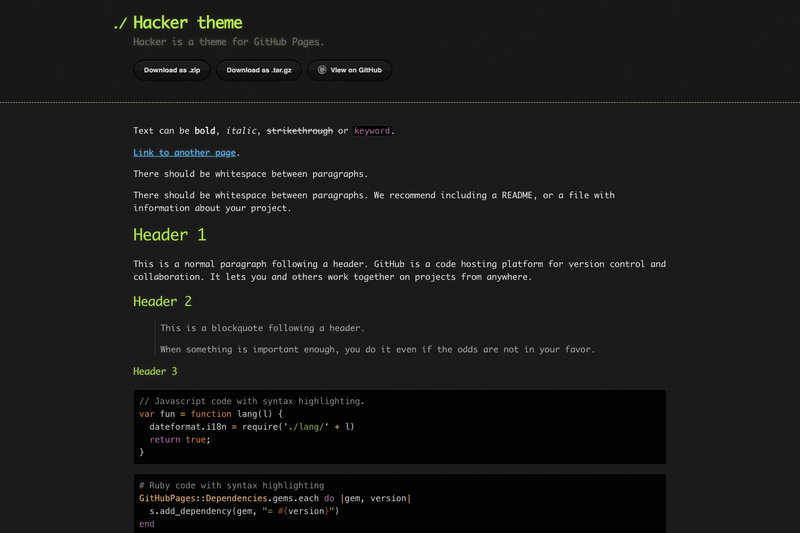Click the 'var fun = function lang(l) {' line

pyautogui.click(x=211, y=414)
